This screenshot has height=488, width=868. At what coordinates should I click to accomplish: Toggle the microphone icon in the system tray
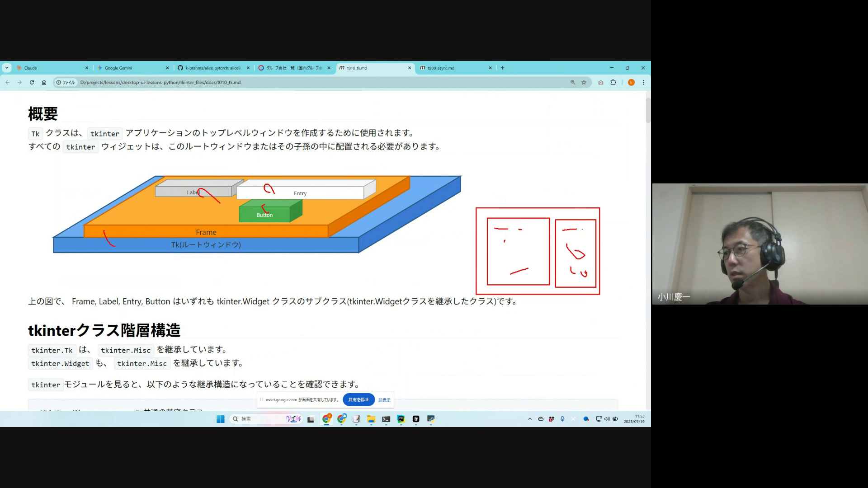point(562,419)
